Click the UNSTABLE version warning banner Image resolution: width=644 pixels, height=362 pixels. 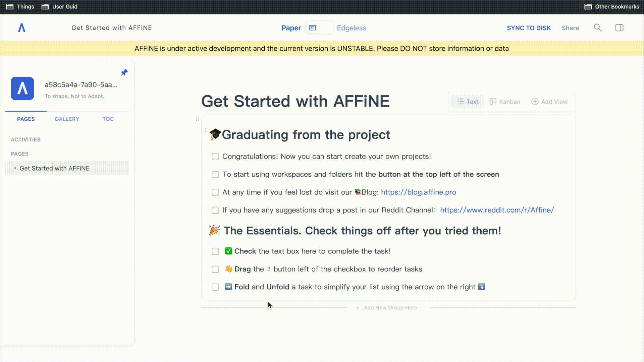[x=322, y=48]
